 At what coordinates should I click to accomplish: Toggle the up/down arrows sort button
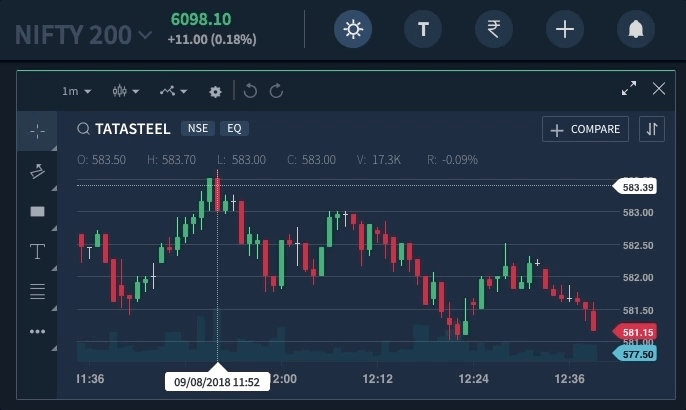(x=651, y=129)
